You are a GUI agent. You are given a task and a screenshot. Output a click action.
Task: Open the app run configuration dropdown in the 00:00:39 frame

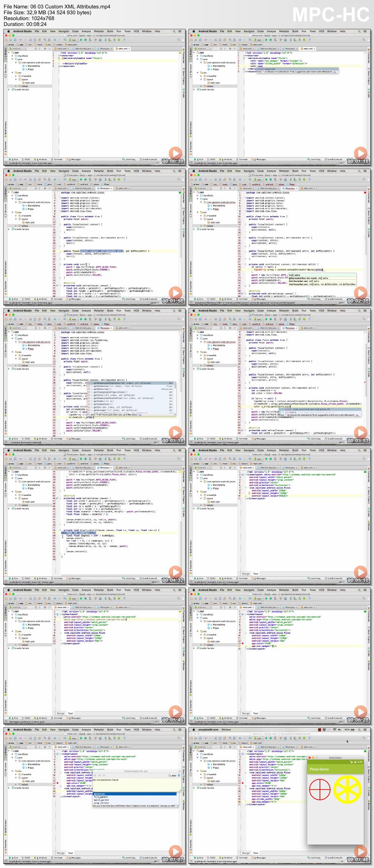74,40
